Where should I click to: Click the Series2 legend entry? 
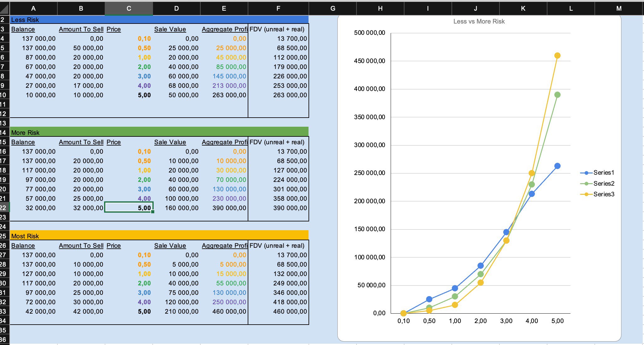[x=603, y=183]
